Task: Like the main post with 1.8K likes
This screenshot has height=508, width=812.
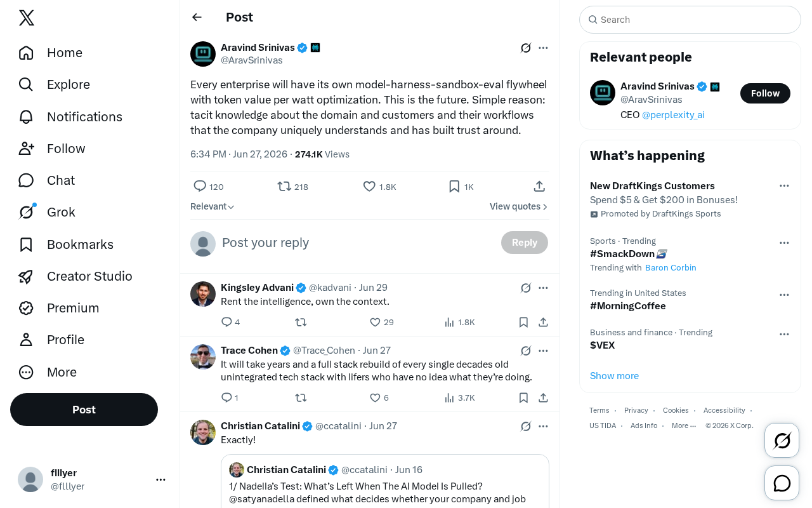Action: coord(379,187)
